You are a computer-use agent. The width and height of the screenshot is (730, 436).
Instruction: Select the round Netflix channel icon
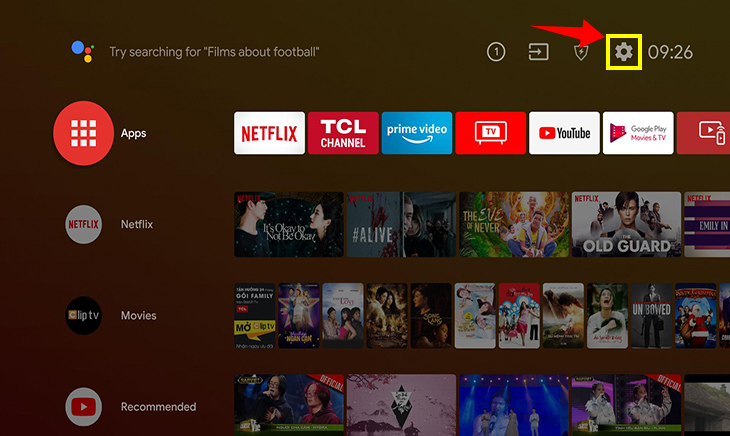coord(83,224)
